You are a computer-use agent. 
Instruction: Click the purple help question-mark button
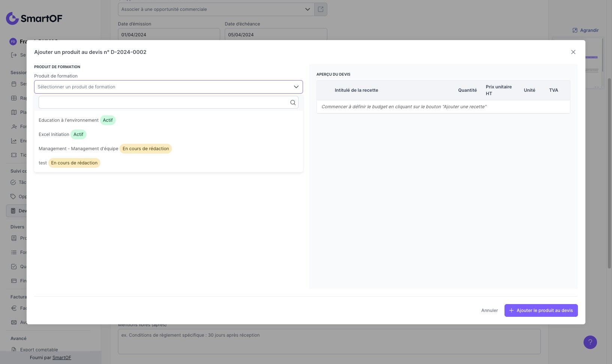590,342
